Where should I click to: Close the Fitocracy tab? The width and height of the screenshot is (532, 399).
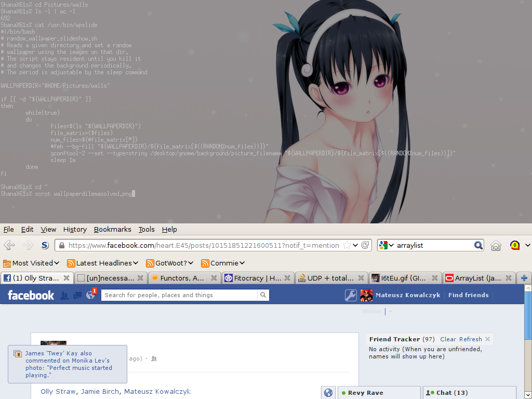[x=287, y=278]
